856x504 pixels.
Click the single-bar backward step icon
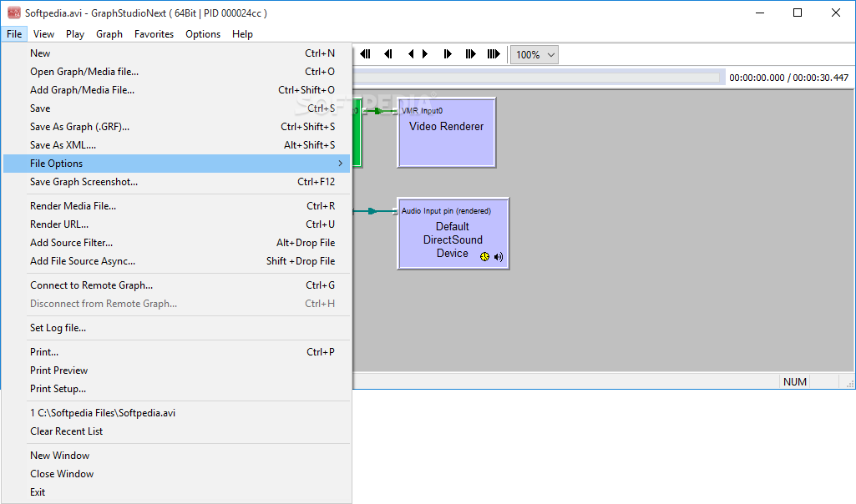click(x=388, y=54)
